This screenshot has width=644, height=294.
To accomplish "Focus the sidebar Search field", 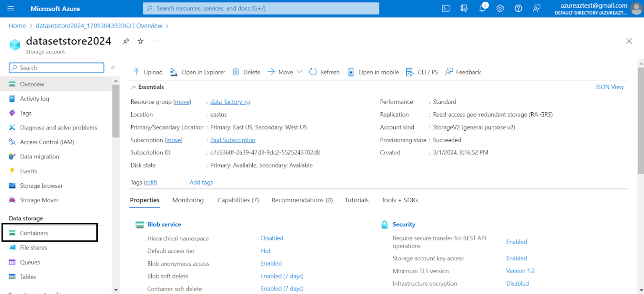I will pos(57,68).
